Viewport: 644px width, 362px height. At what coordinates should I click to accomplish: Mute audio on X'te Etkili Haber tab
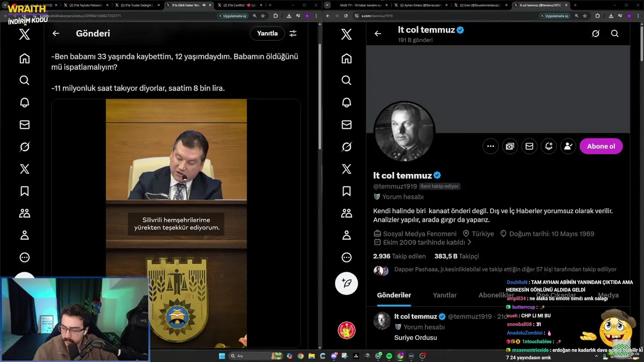[x=203, y=5]
